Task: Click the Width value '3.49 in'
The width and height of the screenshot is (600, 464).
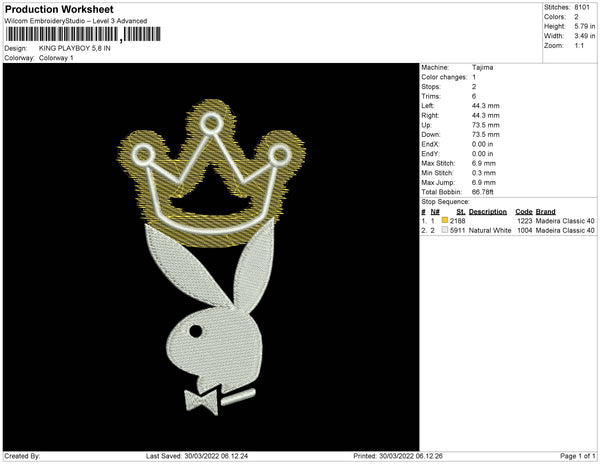Action: (x=585, y=36)
